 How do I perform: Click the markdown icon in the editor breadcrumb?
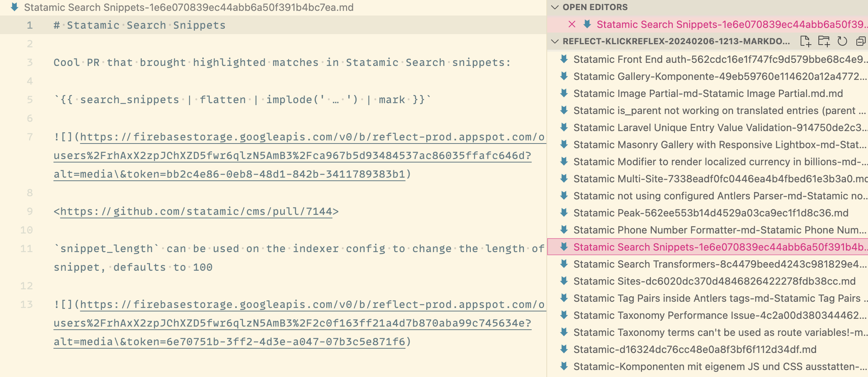click(15, 7)
